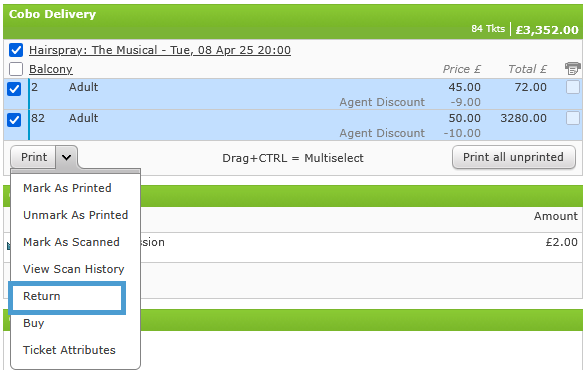Select the 82 Adult ticket row
Screen dimensions: 587x370
(293, 125)
